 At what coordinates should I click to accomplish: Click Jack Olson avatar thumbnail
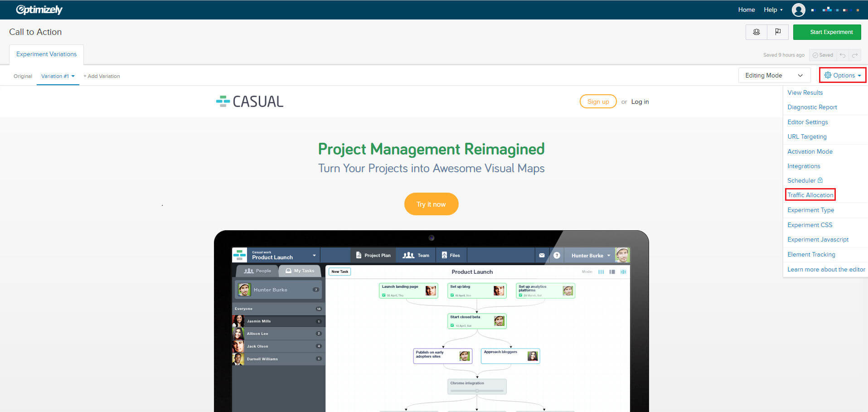coord(238,346)
